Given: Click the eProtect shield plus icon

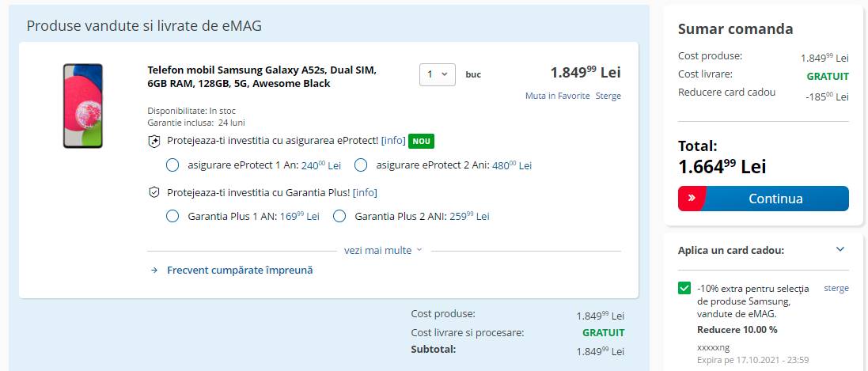Looking at the screenshot, I should pyautogui.click(x=155, y=142).
